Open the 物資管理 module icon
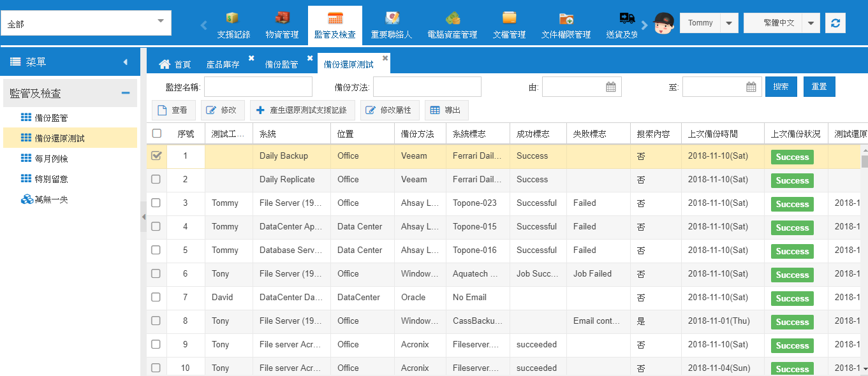The image size is (868, 376). (282, 18)
